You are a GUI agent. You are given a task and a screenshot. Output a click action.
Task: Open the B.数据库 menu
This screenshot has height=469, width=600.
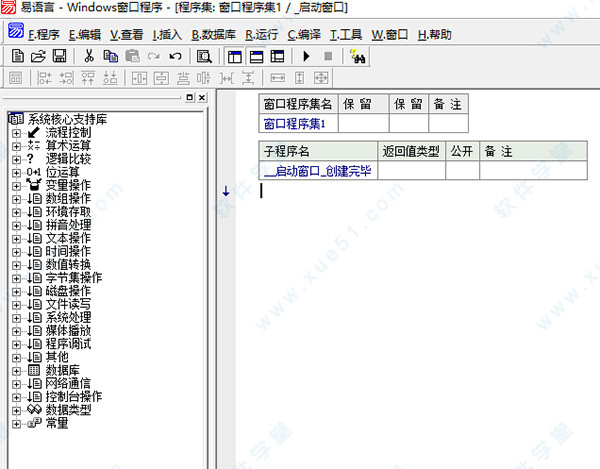pyautogui.click(x=214, y=35)
